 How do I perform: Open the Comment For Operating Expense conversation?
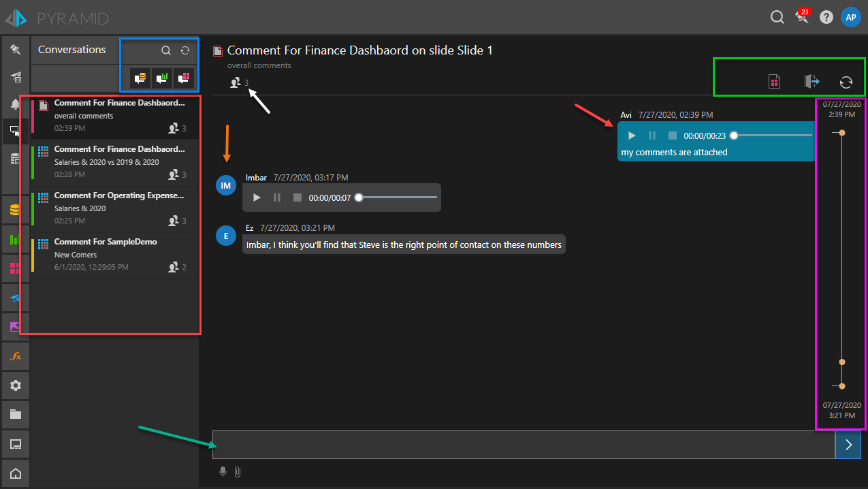pos(109,207)
